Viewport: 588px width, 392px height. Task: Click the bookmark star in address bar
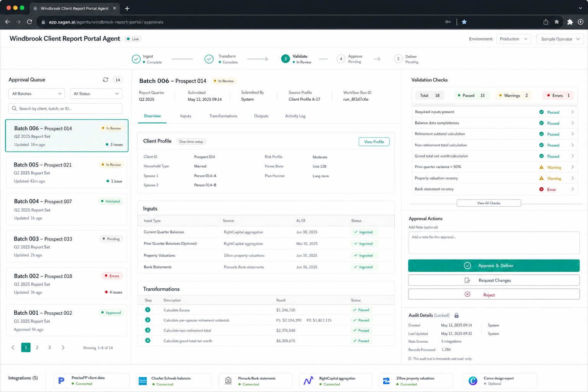tap(464, 22)
